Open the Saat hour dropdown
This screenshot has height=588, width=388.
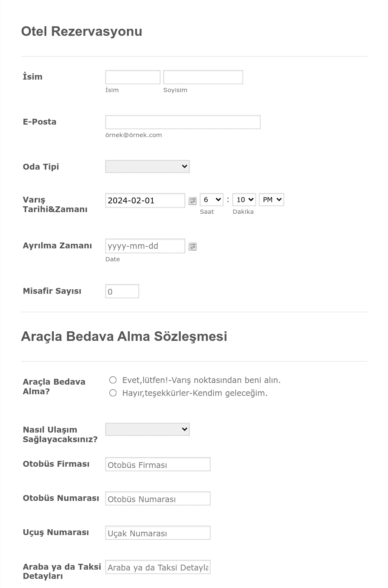point(212,200)
